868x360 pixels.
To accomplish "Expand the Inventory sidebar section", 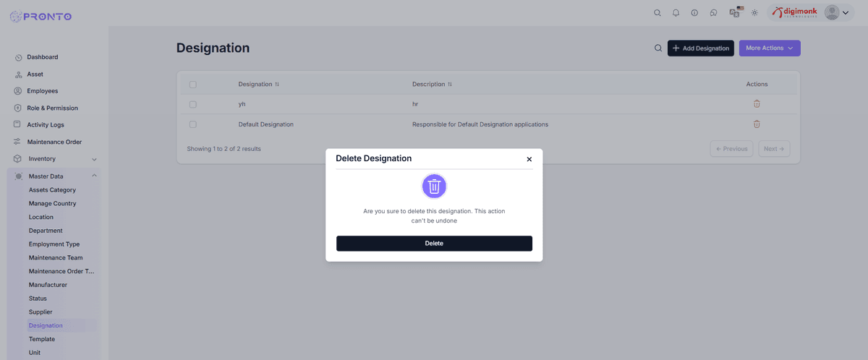I will (x=94, y=159).
